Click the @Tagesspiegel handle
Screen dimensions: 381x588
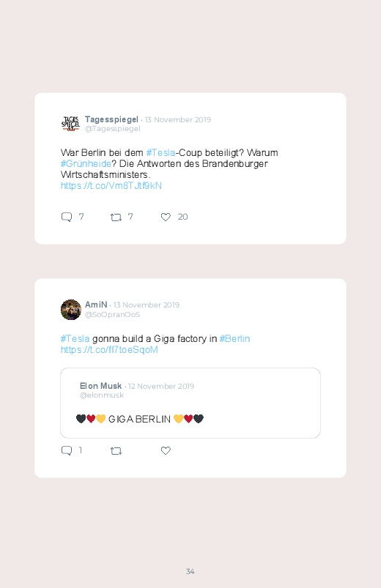113,129
